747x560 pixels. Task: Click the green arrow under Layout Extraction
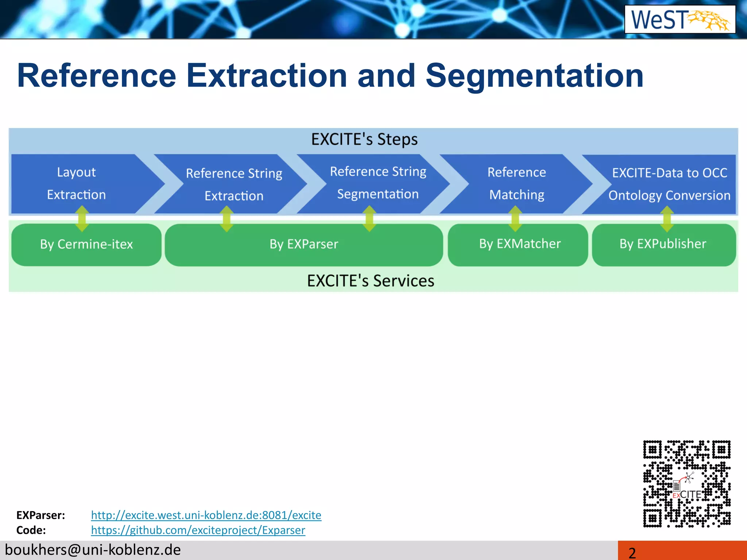82,219
